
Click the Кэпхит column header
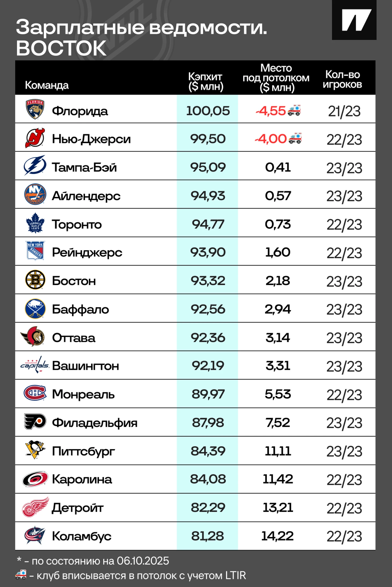click(x=206, y=82)
